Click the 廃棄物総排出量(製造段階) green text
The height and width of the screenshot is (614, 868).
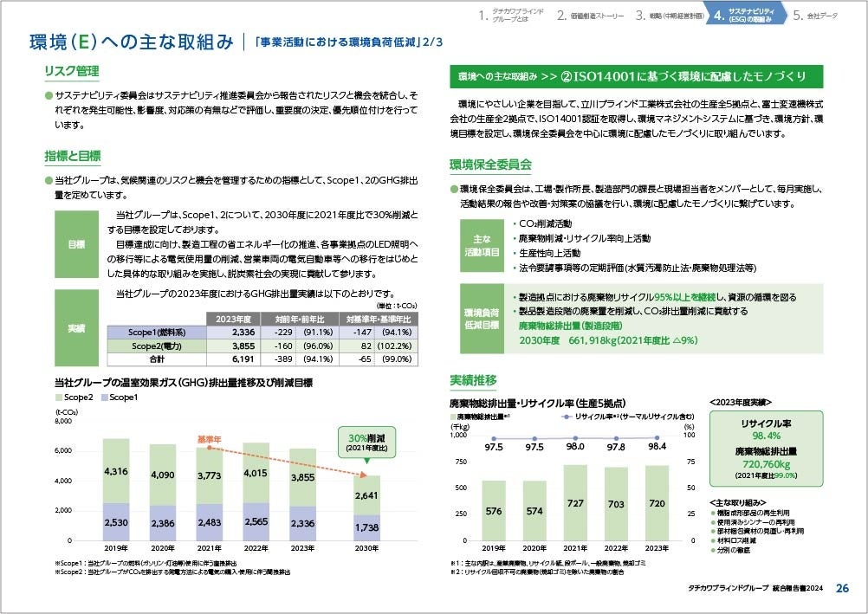click(x=570, y=326)
